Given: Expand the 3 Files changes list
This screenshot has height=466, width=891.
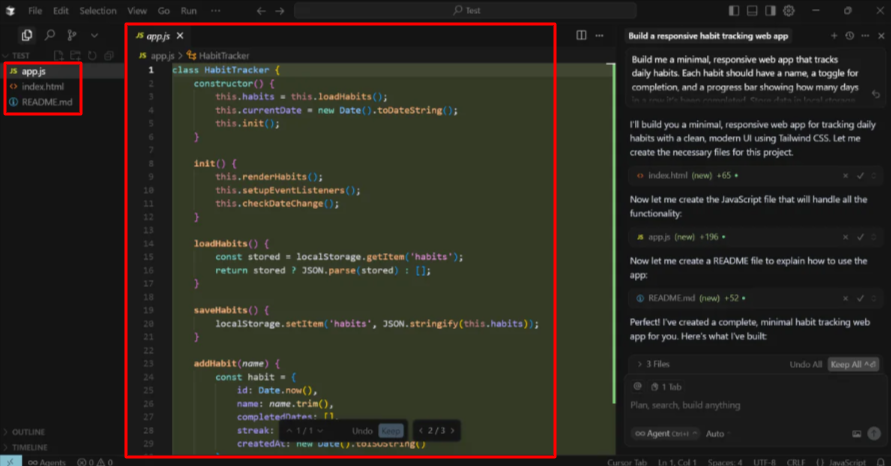Looking at the screenshot, I should tap(653, 364).
